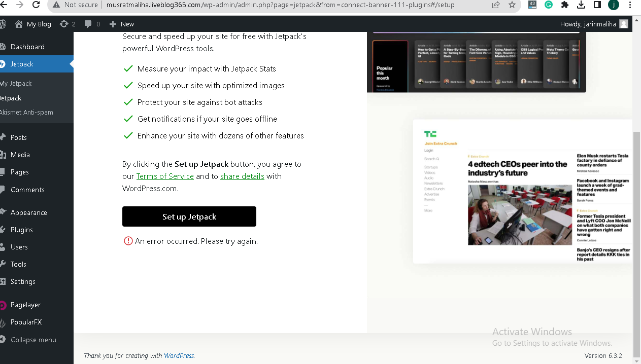
Task: Click the Plugins plug icon
Action: [x=3, y=229]
